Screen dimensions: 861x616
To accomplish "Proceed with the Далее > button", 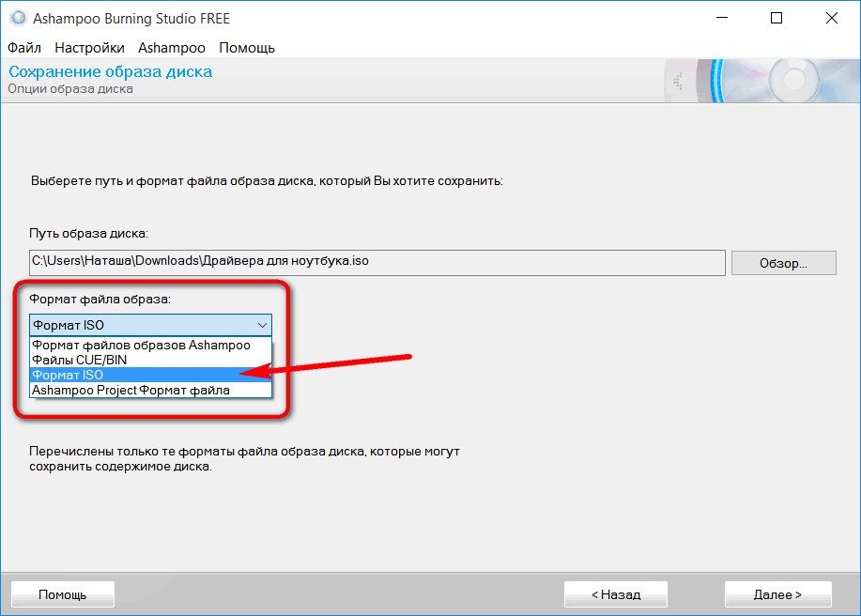I will pos(776,594).
